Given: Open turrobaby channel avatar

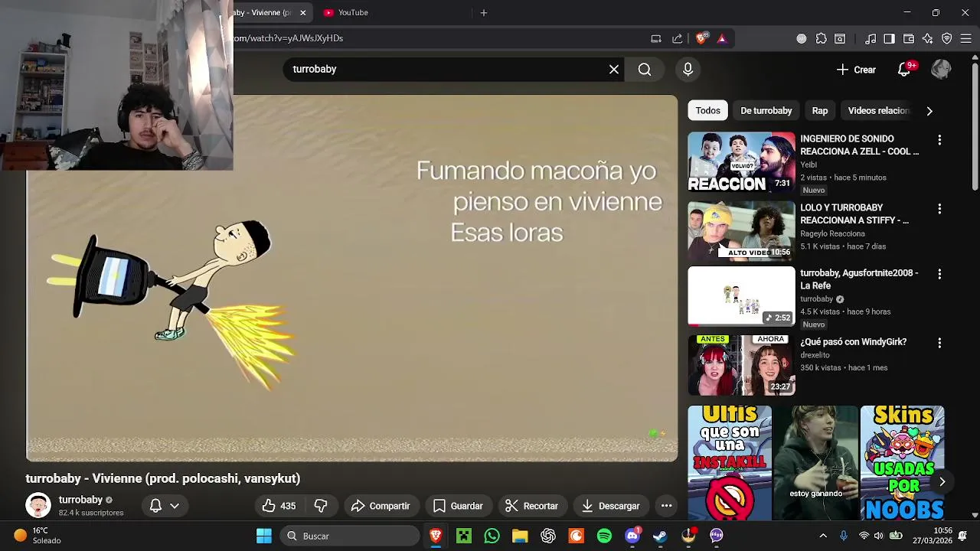Looking at the screenshot, I should click(38, 506).
